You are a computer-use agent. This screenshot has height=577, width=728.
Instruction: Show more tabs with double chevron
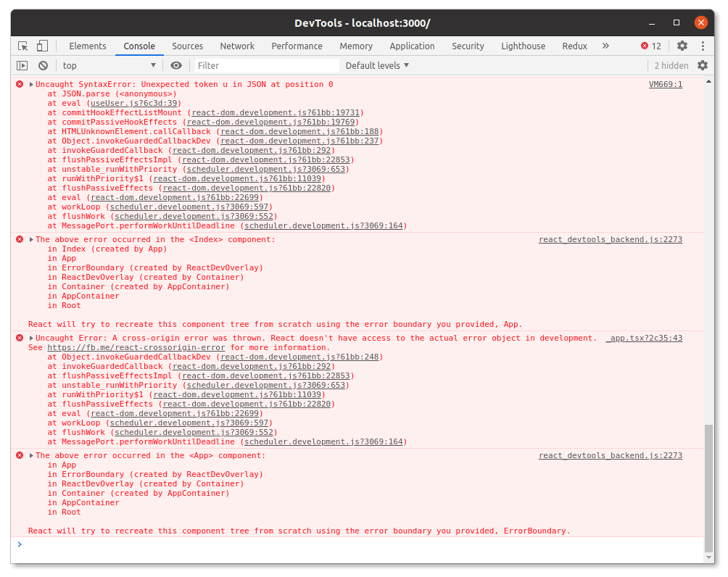click(605, 46)
